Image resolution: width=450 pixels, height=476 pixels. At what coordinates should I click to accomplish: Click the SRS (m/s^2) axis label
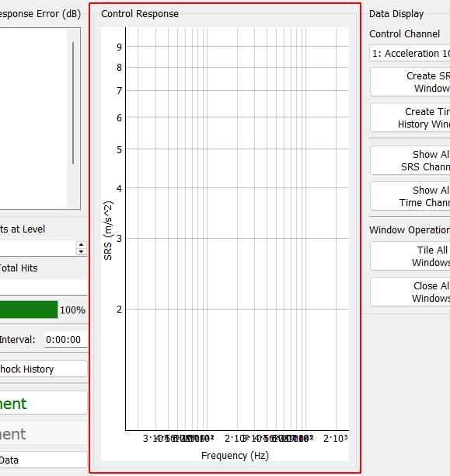coord(108,230)
